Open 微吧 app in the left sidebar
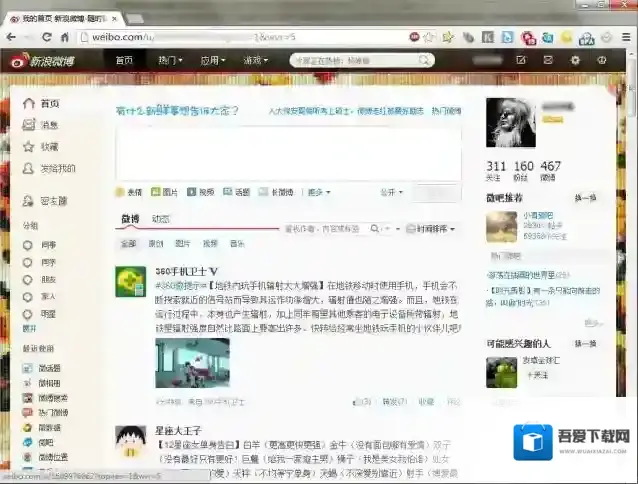 [38, 443]
